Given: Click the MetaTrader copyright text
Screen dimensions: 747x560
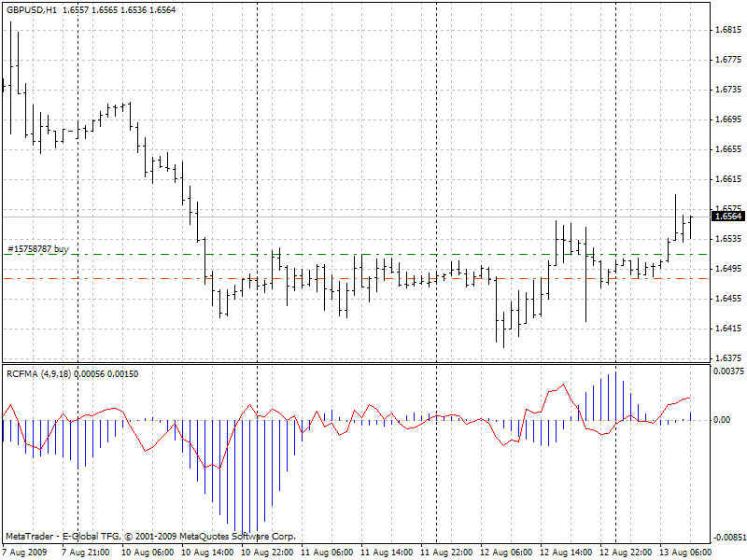Looking at the screenshot, I should (151, 536).
